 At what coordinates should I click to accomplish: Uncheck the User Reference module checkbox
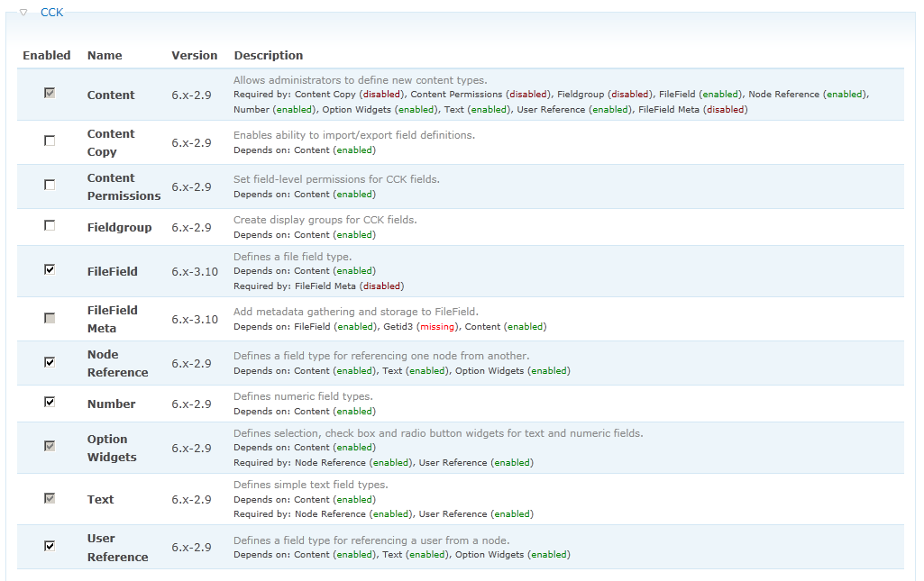50,546
